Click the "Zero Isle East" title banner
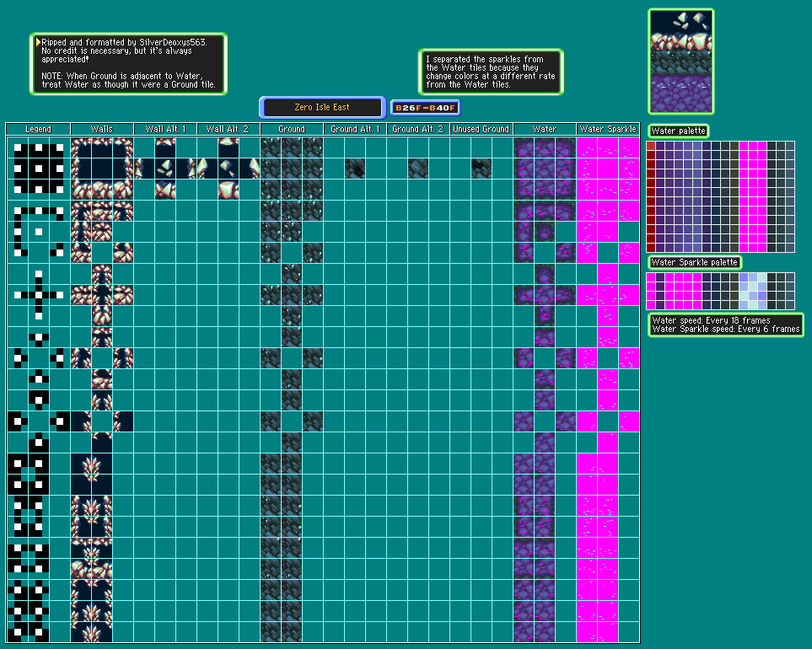The height and width of the screenshot is (649, 812). tap(322, 108)
